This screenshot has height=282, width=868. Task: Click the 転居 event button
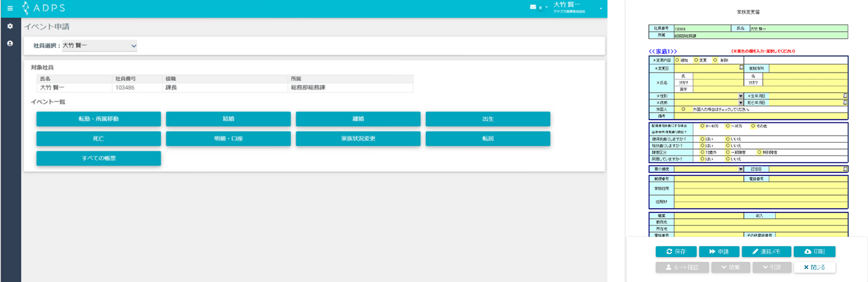tap(488, 139)
